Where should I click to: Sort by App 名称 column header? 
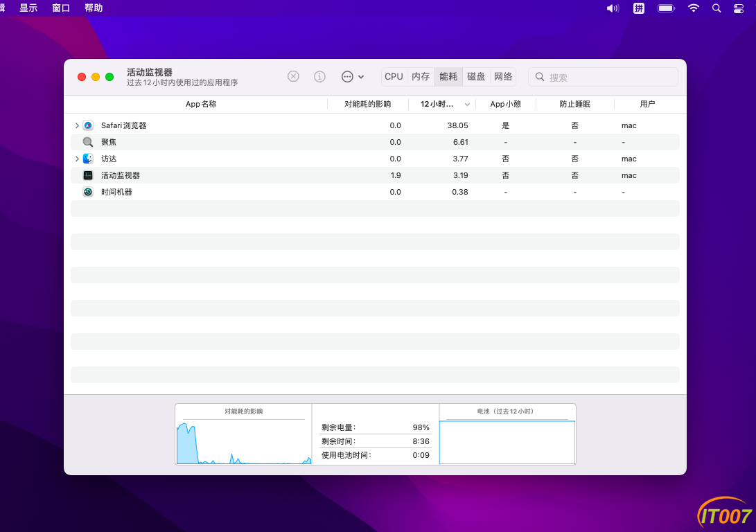tap(201, 104)
